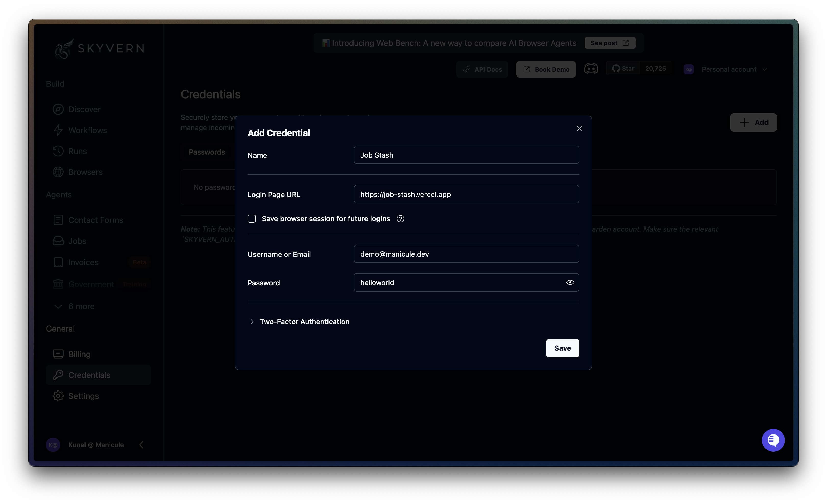Select the Government Training agent
The image size is (827, 504).
pyautogui.click(x=91, y=284)
